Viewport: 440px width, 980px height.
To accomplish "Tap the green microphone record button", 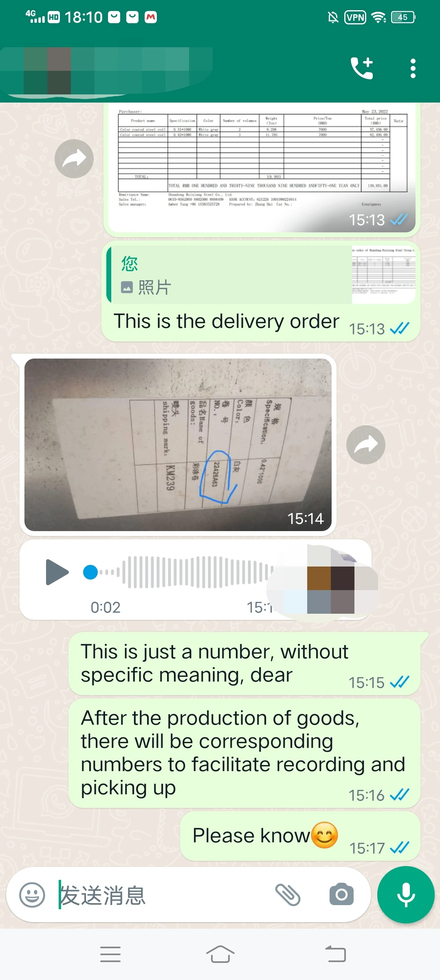I will tap(406, 895).
